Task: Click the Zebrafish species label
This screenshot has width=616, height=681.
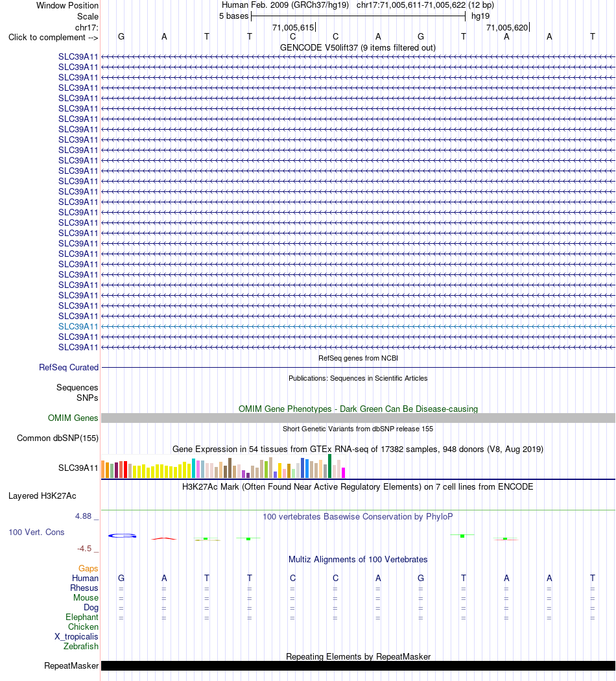Action: [x=81, y=646]
